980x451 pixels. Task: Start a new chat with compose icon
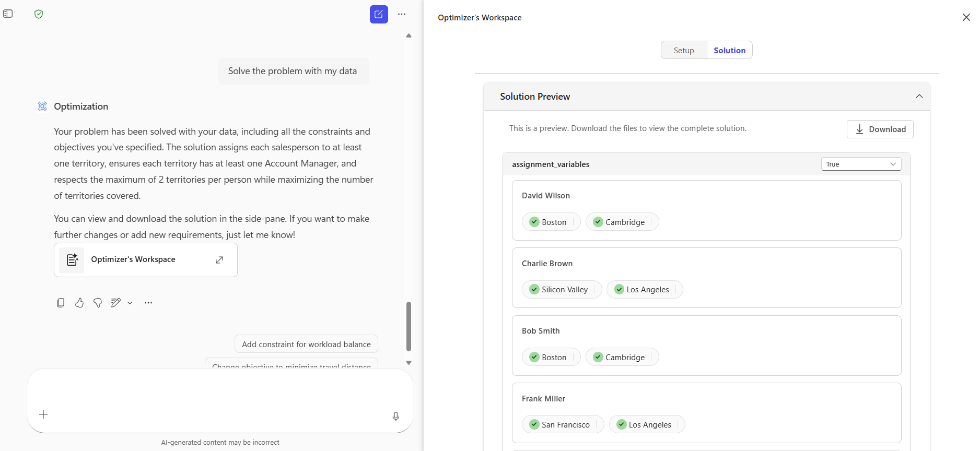click(379, 14)
